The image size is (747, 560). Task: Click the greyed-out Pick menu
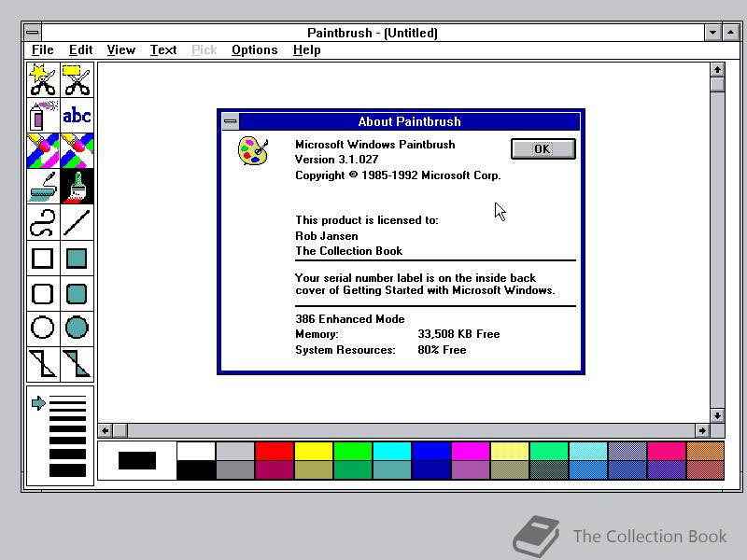point(204,50)
